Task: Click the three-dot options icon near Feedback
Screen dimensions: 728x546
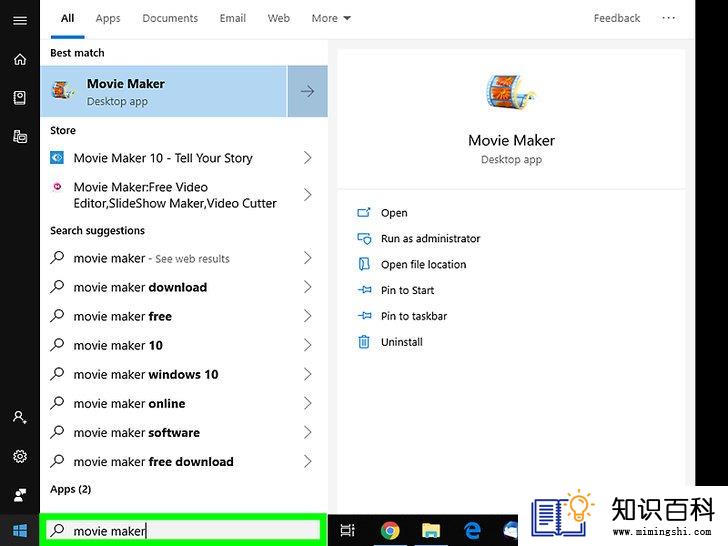Action: [x=669, y=18]
